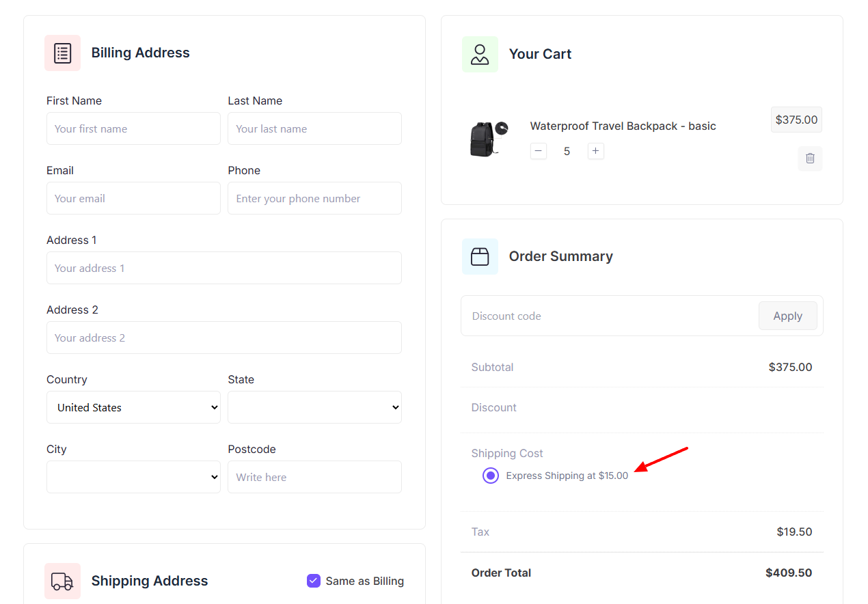Screen dimensions: 868x604
Task: Click the Same as Billing label text
Action: point(365,581)
